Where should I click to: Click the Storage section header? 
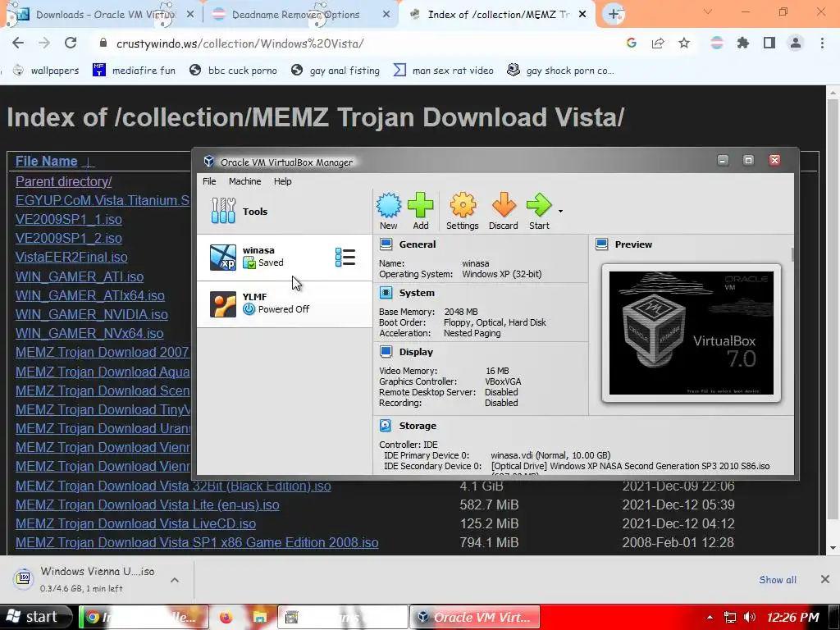pyautogui.click(x=418, y=426)
